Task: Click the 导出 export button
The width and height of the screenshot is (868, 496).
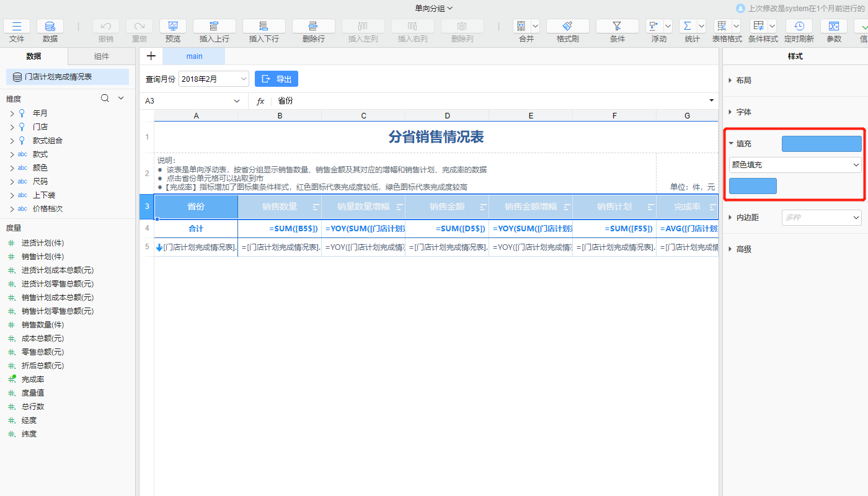Action: point(277,79)
